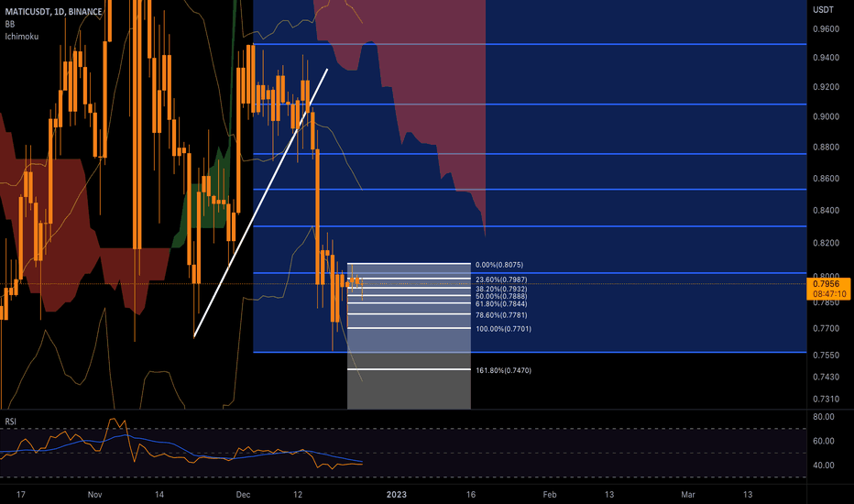Click the 17 date label on time axis
The height and width of the screenshot is (504, 854).
coord(21,495)
